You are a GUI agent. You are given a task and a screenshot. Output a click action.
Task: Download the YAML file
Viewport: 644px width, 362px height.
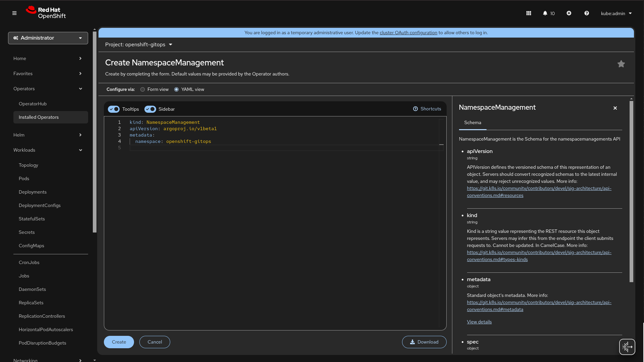point(424,342)
